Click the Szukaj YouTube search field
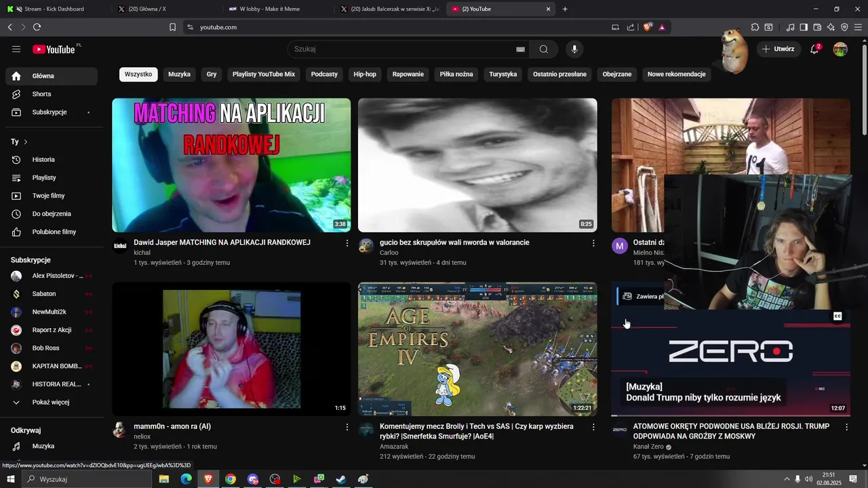 click(x=403, y=49)
